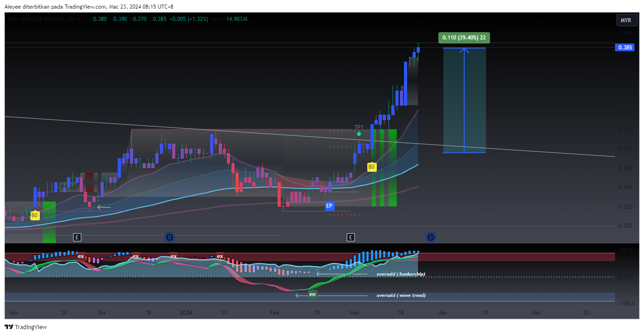644x335 pixels.
Task: Click the high value 0.390
Action: (120, 19)
